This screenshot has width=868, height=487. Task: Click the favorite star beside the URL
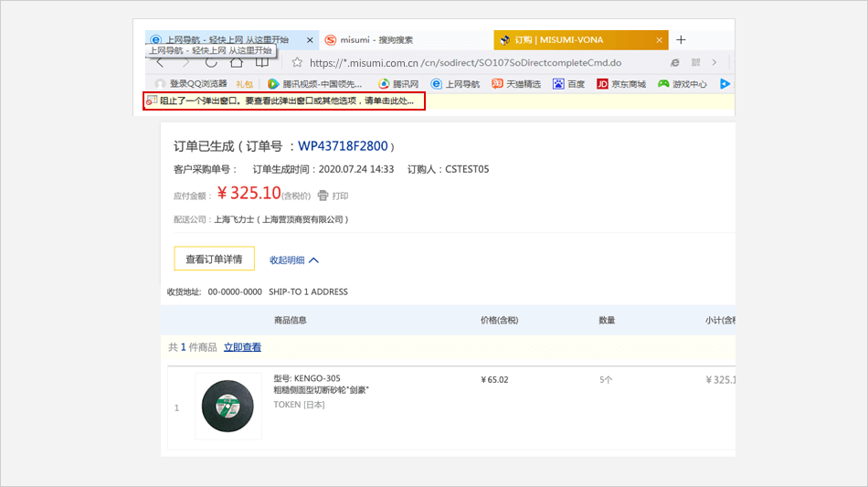pyautogui.click(x=297, y=63)
